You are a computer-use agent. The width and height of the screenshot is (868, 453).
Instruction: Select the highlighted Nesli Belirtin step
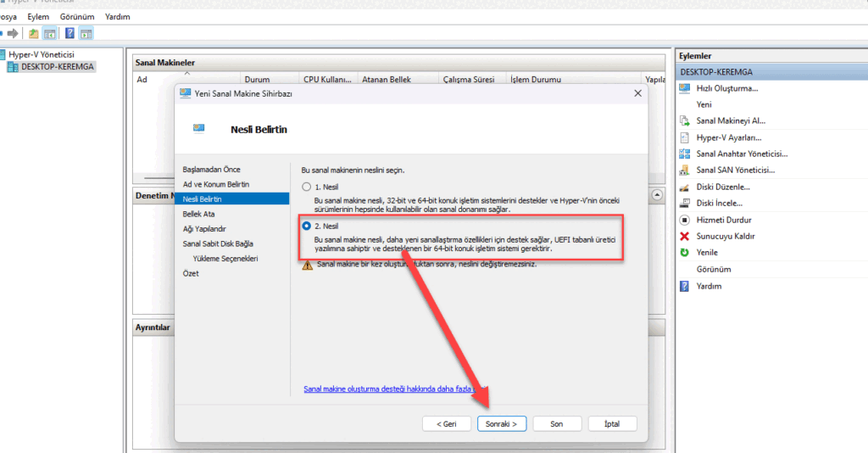(x=232, y=199)
